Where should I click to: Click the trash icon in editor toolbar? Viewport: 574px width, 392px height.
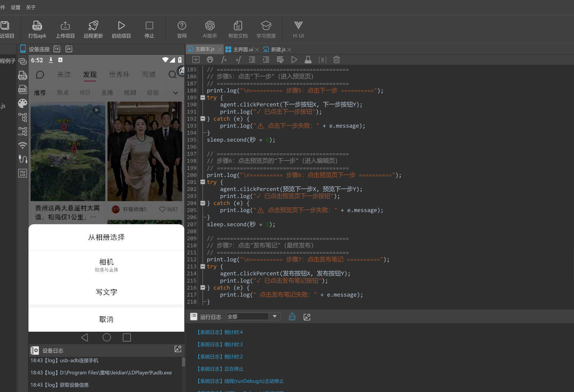click(336, 60)
